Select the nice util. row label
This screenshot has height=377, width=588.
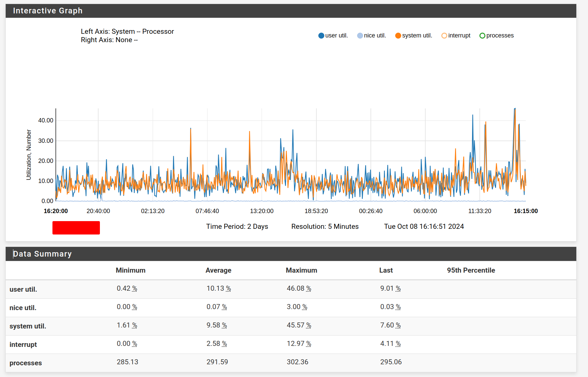click(x=23, y=308)
